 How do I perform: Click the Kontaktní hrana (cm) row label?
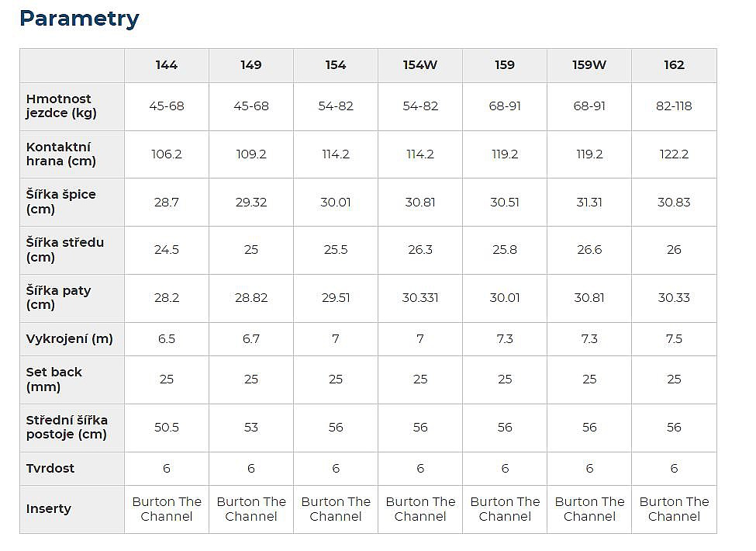[59, 154]
